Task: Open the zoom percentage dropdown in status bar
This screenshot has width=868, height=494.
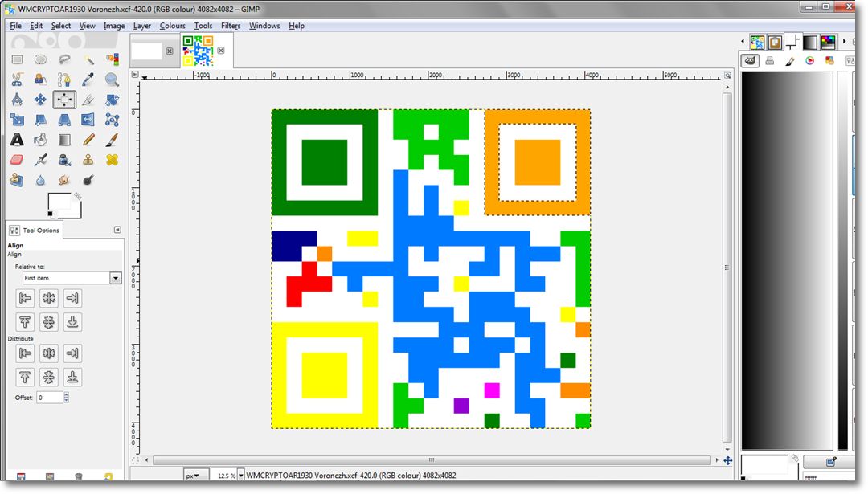Action: tap(241, 476)
